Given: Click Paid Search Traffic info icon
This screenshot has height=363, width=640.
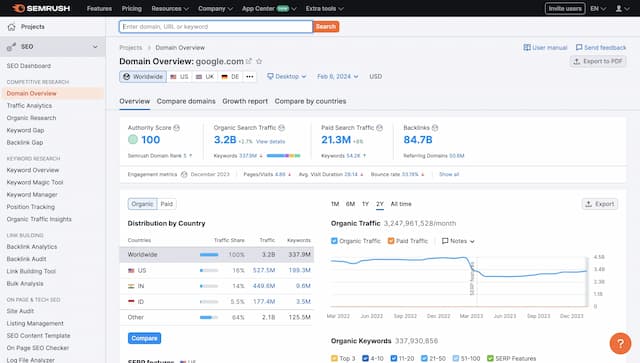Looking at the screenshot, I should (380, 128).
